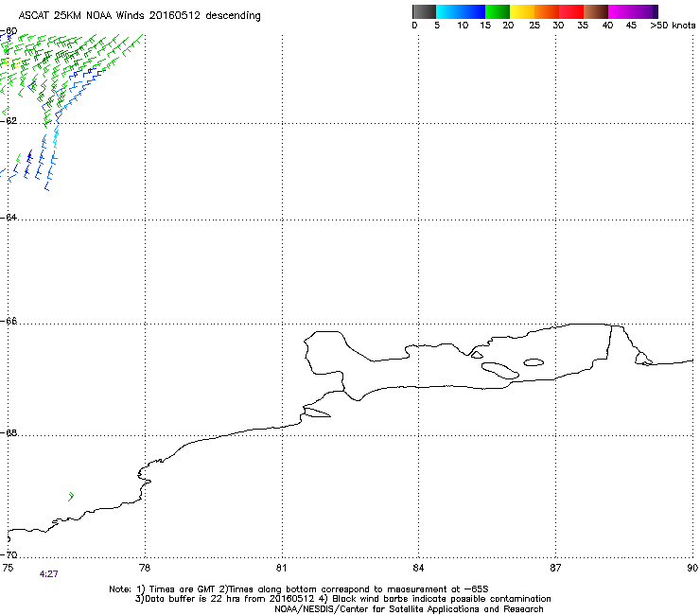
Task: Click the '>50 knots' legend label
Action: pyautogui.click(x=673, y=26)
